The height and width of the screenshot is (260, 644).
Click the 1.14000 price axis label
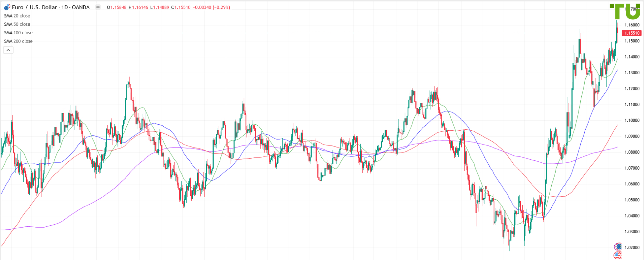632,57
